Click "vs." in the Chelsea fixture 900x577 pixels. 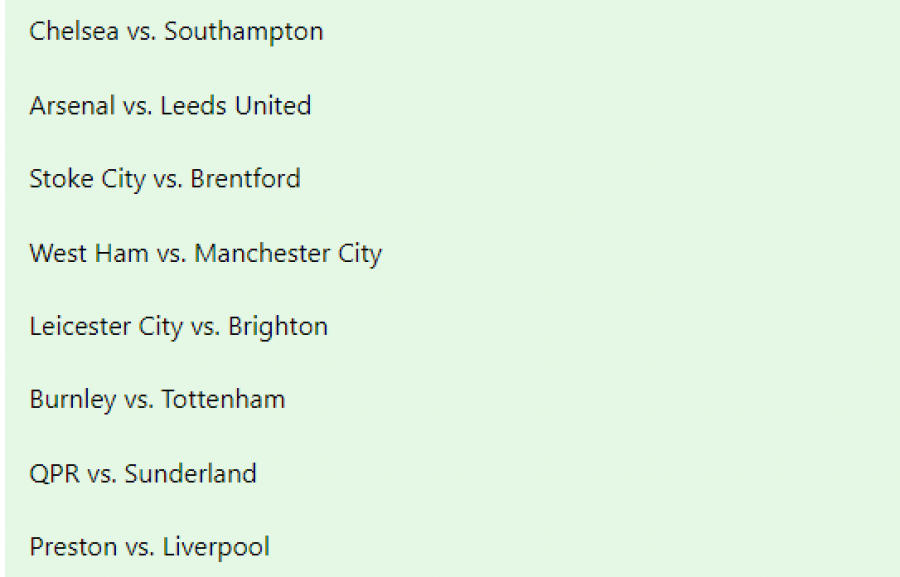click(x=141, y=33)
